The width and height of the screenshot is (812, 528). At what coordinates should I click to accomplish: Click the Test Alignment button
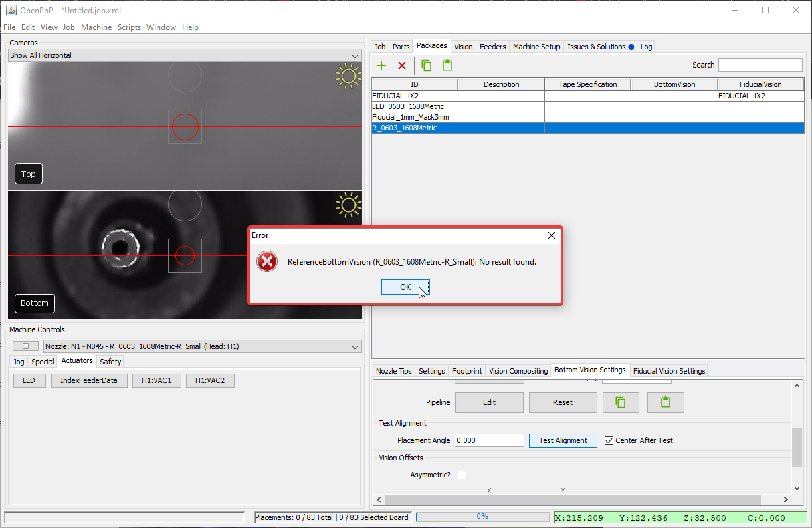click(x=563, y=440)
